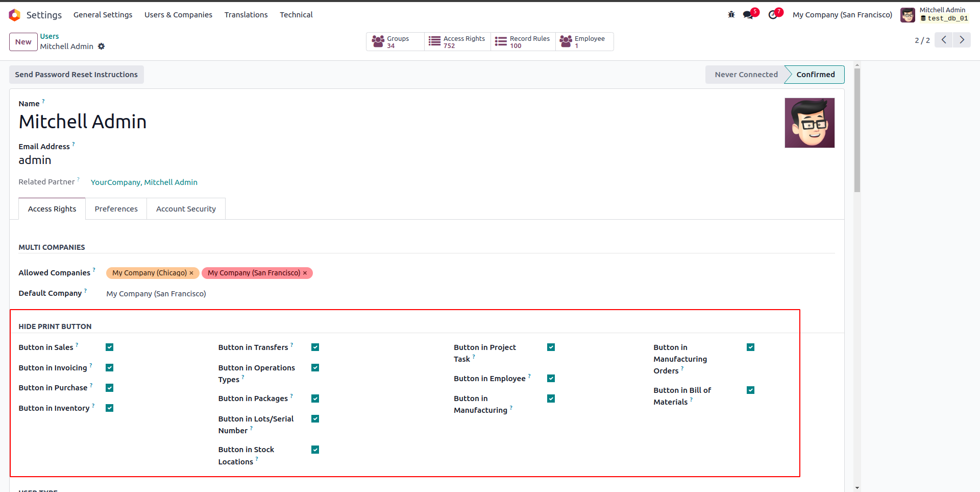Switch to the Access Rights tab

(52, 209)
